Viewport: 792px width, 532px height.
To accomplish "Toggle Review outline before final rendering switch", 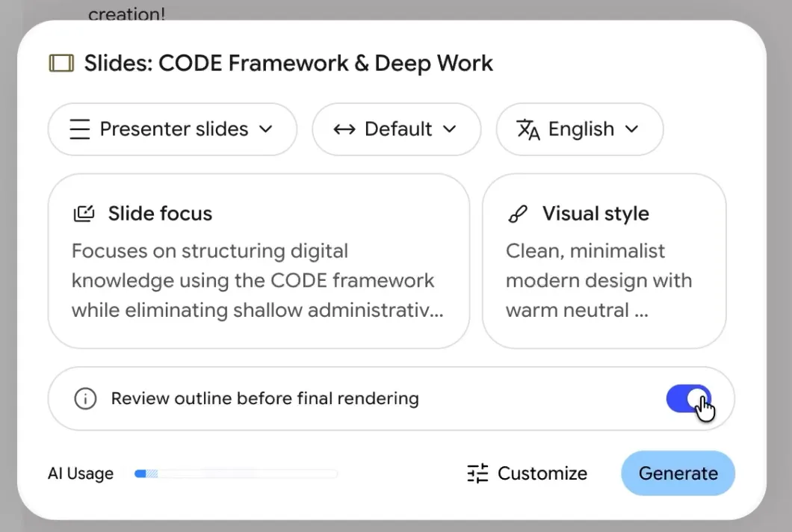I will (x=688, y=398).
